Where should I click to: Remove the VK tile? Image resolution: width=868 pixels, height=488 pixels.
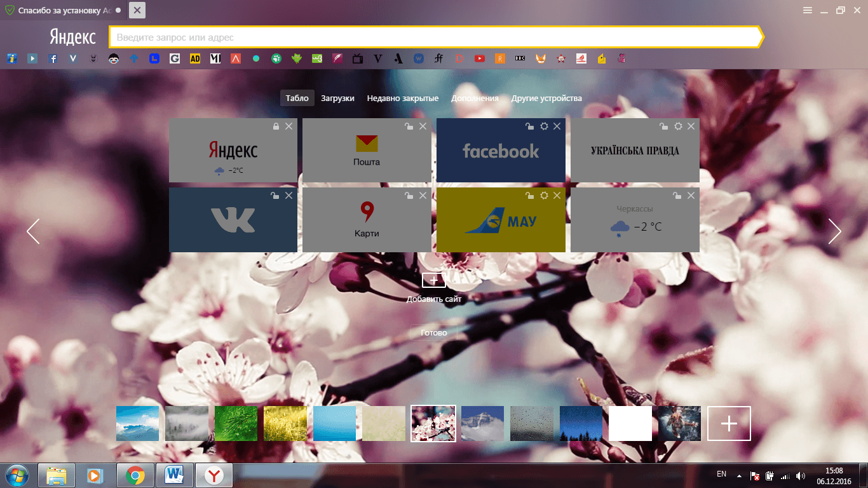[x=289, y=196]
